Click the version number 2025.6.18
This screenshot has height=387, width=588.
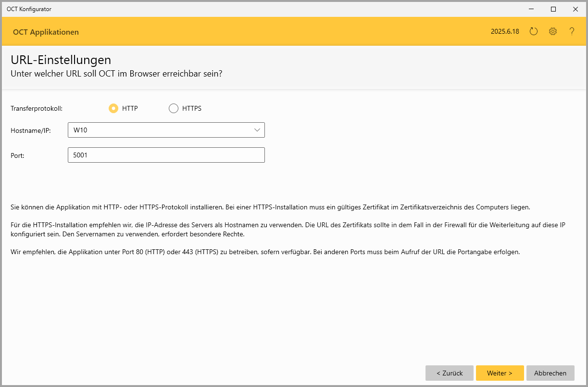pyautogui.click(x=505, y=32)
